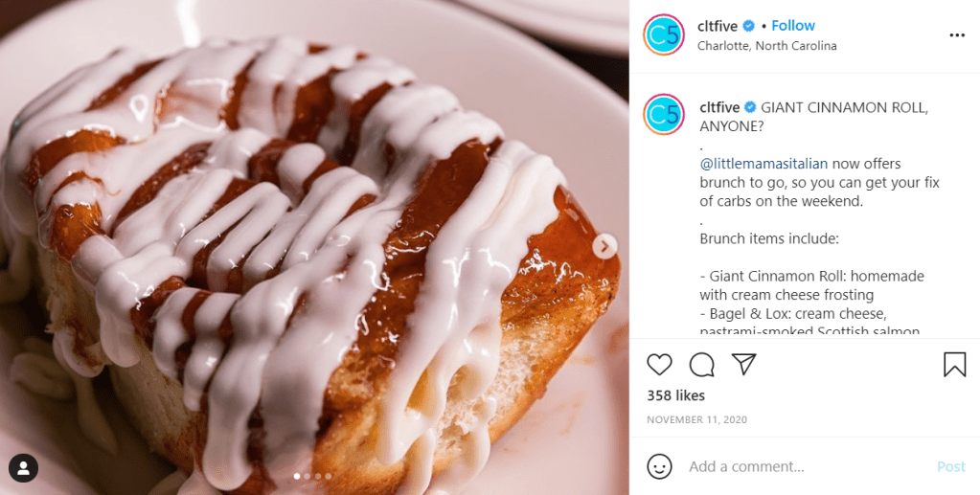Click the Post comment button
Viewport: 980px width, 495px height.
click(x=951, y=467)
